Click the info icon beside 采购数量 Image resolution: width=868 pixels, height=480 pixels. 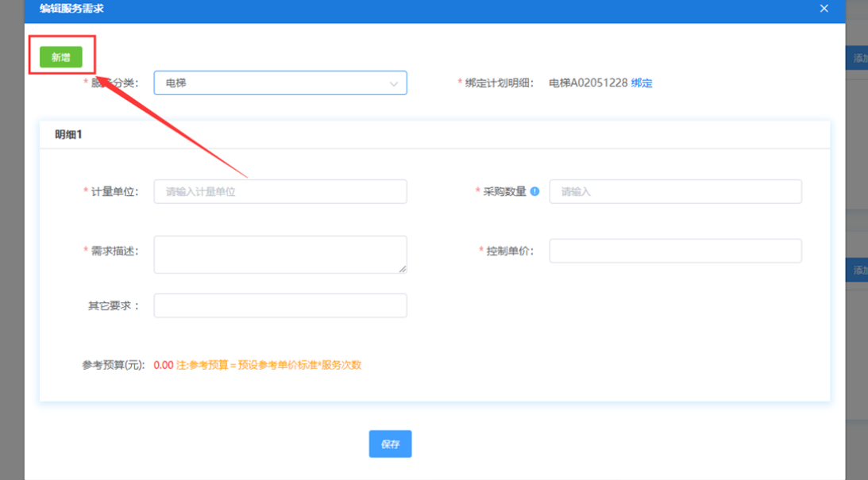[x=534, y=191]
